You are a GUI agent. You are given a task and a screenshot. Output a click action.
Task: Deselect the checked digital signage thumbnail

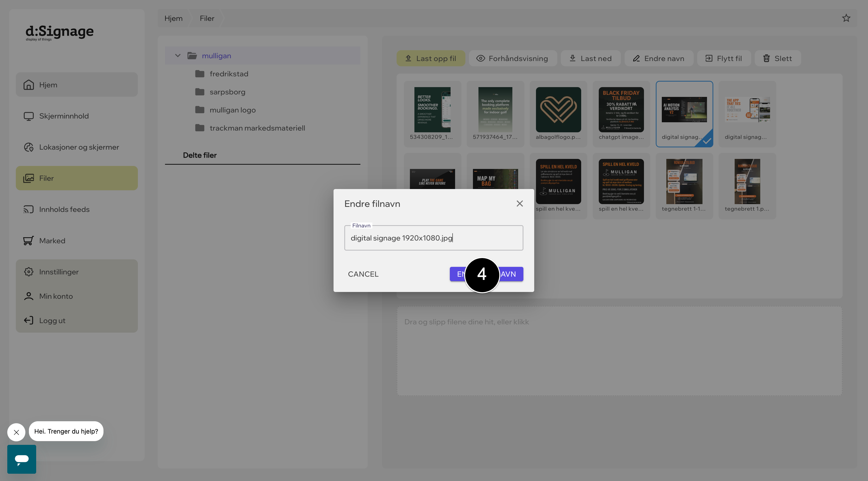[684, 114]
